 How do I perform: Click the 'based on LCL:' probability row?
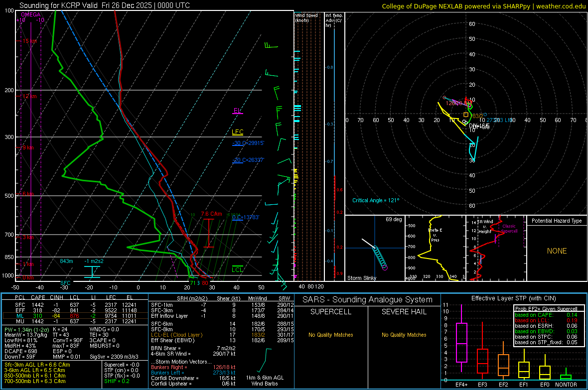click(x=546, y=320)
